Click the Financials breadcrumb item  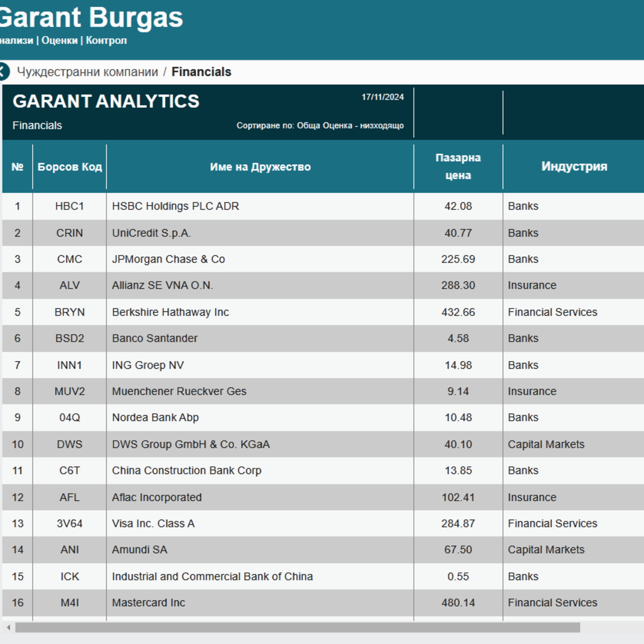pos(201,72)
